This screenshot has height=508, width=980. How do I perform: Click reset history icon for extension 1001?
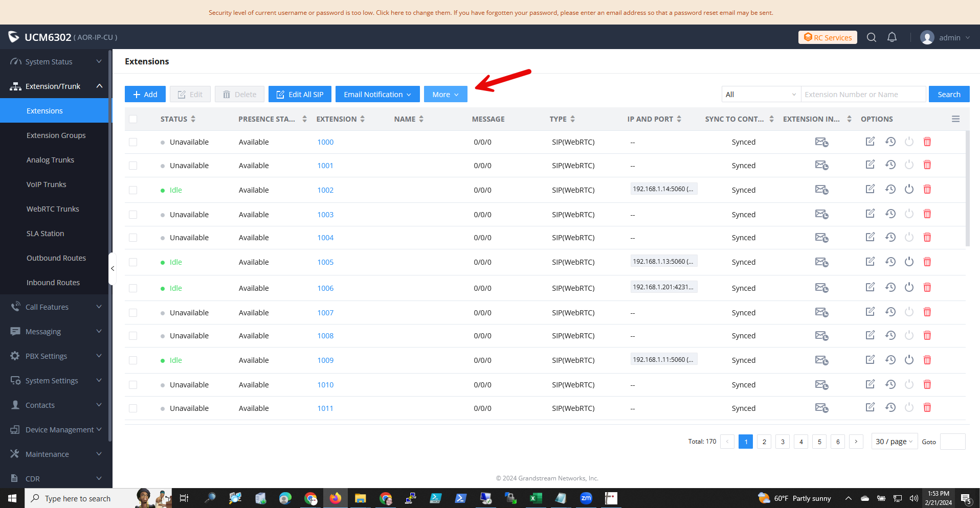890,165
